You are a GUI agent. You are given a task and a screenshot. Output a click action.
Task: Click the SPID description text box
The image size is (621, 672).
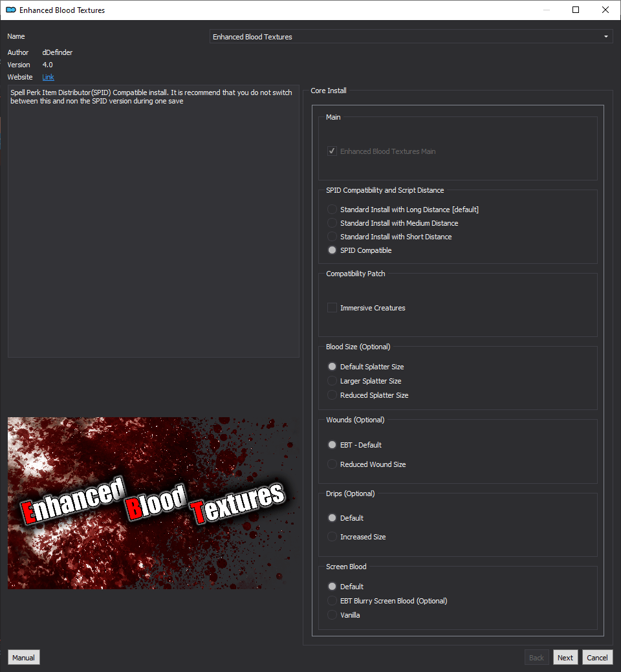pyautogui.click(x=153, y=221)
